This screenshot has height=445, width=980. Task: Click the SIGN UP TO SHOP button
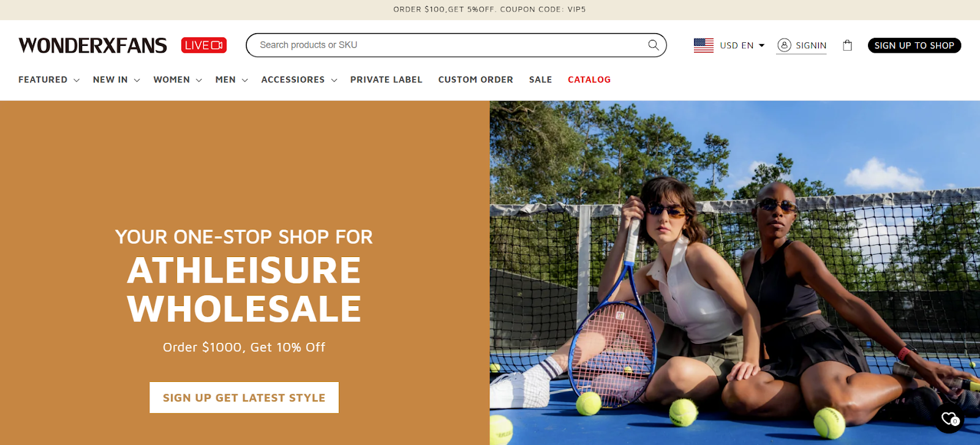tap(914, 45)
